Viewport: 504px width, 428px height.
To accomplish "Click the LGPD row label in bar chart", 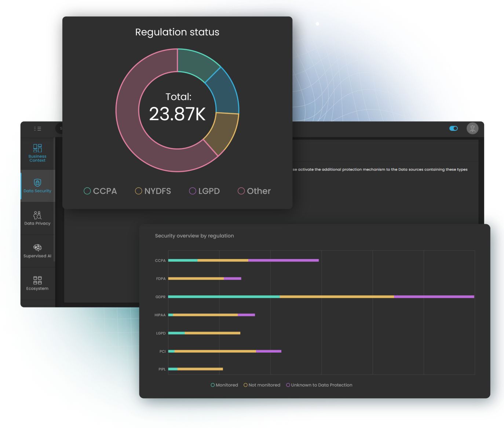I will (161, 333).
